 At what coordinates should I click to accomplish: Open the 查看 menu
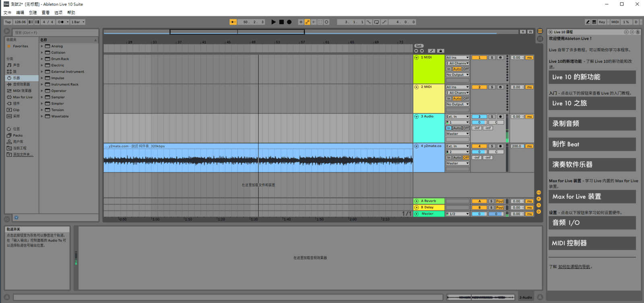(x=45, y=13)
